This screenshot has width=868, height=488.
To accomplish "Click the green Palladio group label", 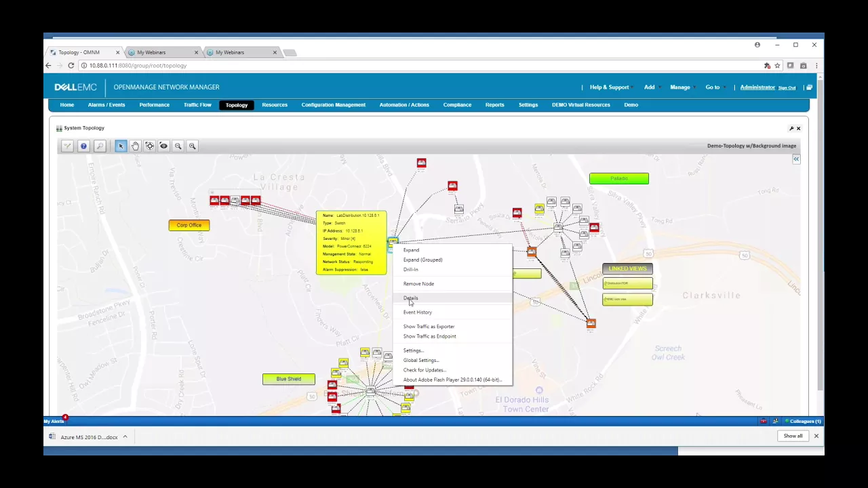I will (x=619, y=178).
